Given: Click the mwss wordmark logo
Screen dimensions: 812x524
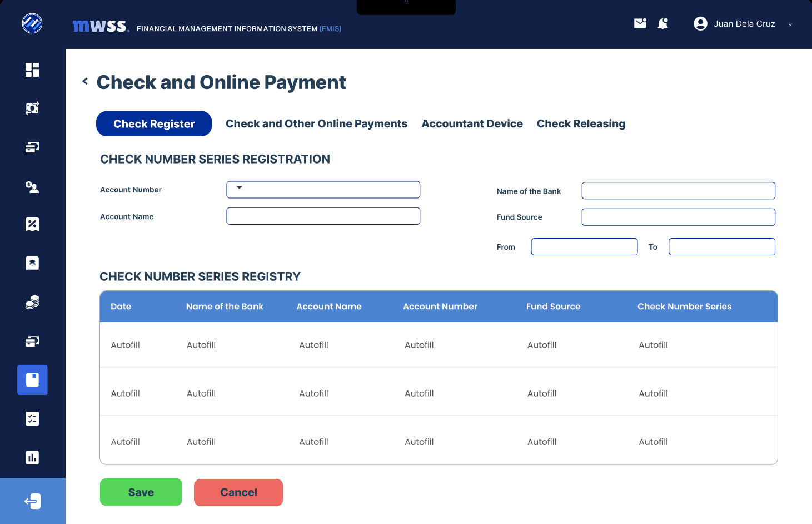Looking at the screenshot, I should point(101,26).
